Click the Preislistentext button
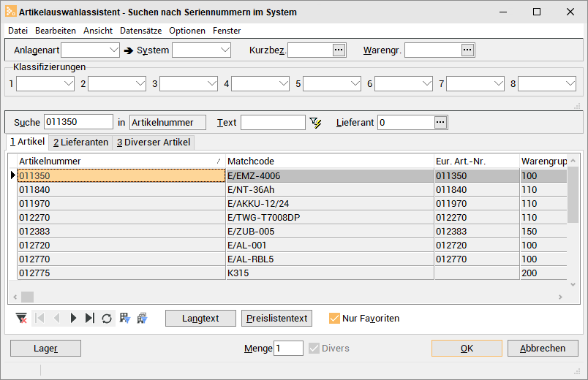The image size is (588, 380). [276, 318]
